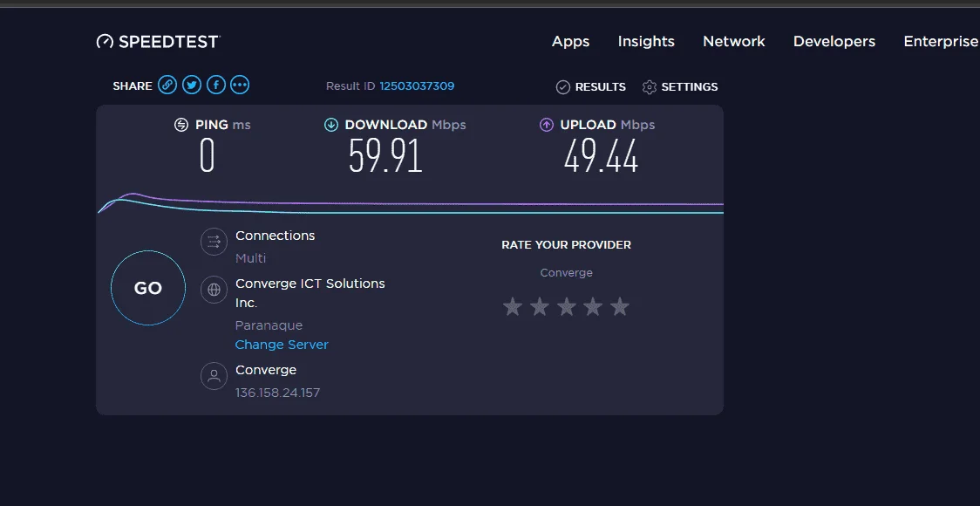Copy result link via share link icon
Screen dimensions: 980x506
pos(167,85)
